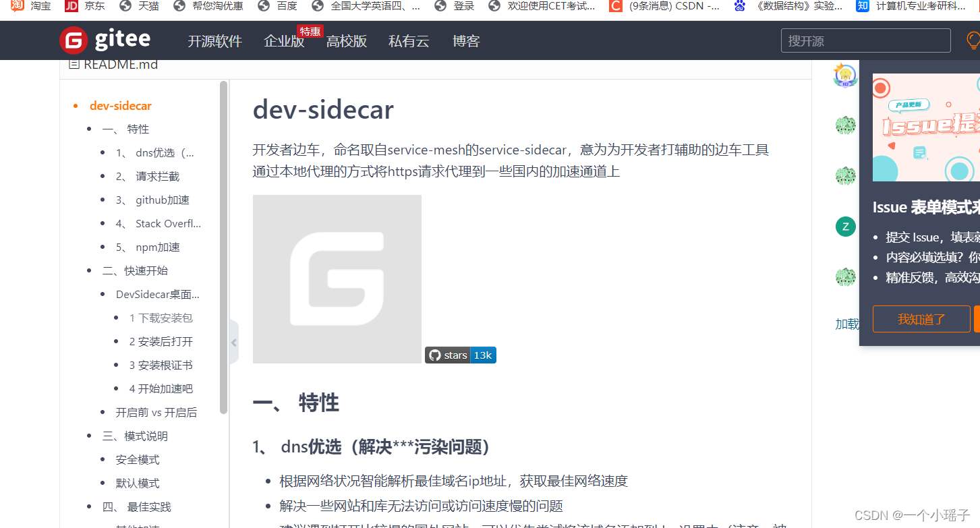
Task: Click the 搜开源 search input field
Action: (865, 40)
